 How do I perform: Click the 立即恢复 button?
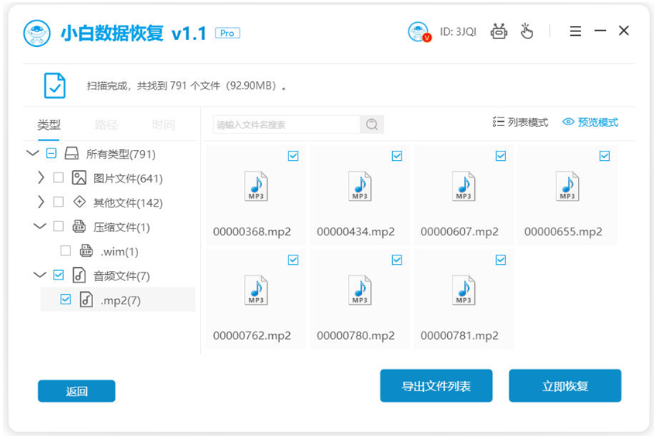coord(565,386)
